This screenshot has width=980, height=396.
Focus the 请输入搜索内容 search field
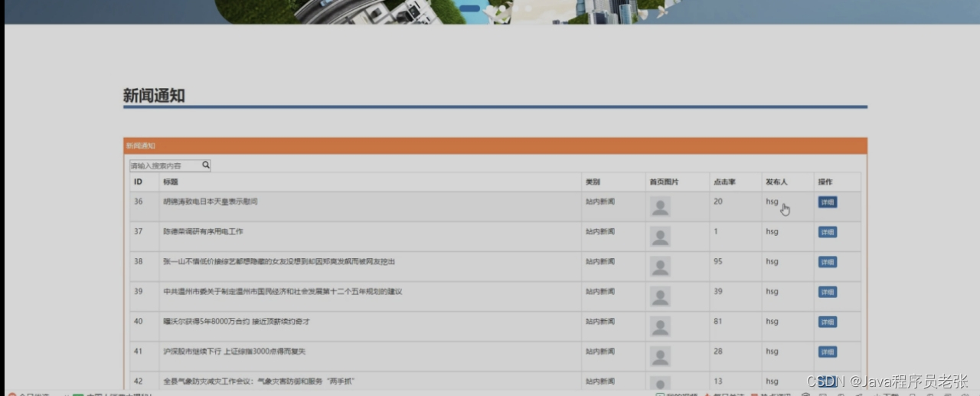point(170,165)
